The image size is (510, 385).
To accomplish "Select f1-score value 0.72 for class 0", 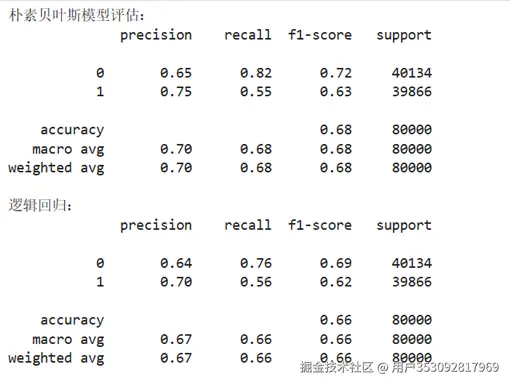I will [336, 73].
